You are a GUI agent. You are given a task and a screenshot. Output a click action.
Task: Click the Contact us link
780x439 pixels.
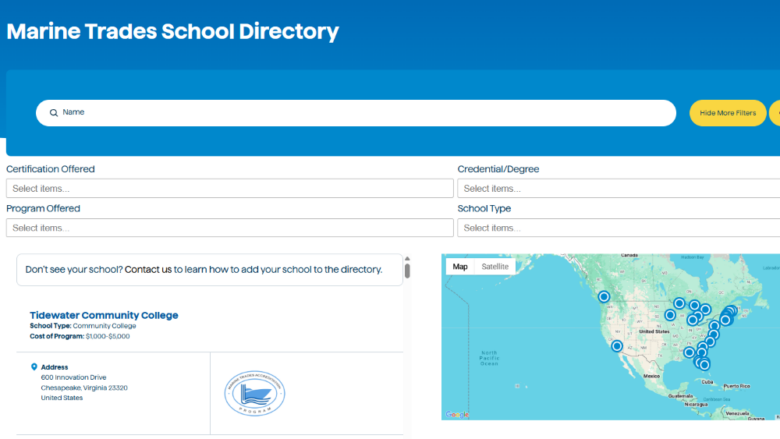click(x=148, y=269)
